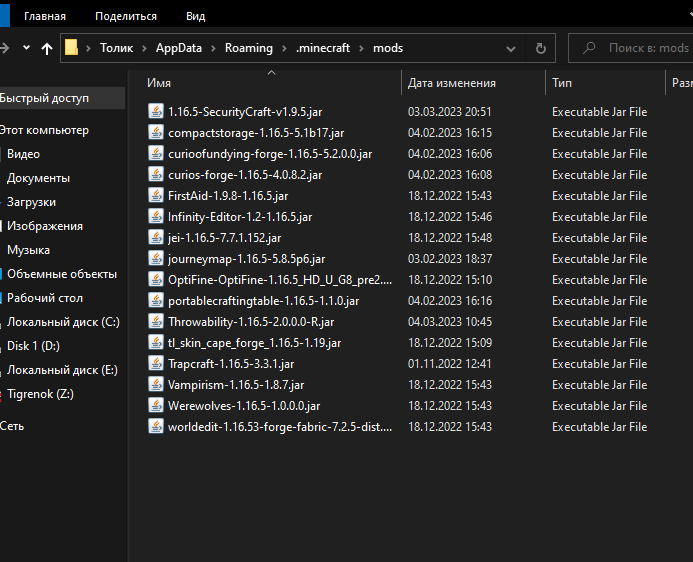Viewport: 693px width, 562px height.
Task: Open Документы in the sidebar
Action: coord(38,178)
